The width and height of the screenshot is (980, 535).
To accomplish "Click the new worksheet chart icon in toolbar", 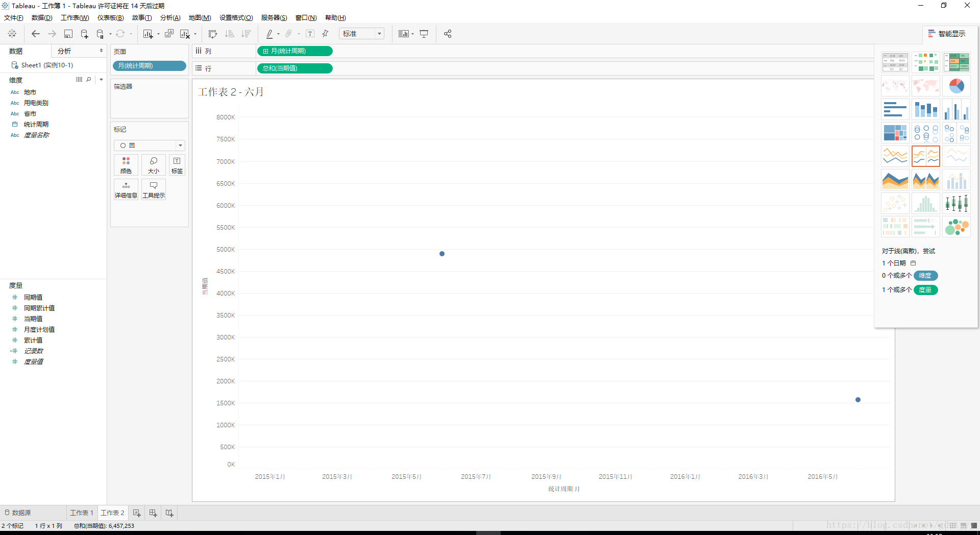I will [x=148, y=34].
